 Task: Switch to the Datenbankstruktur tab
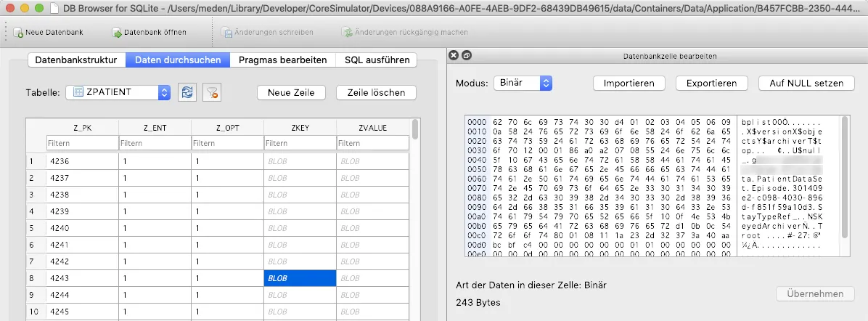click(76, 60)
